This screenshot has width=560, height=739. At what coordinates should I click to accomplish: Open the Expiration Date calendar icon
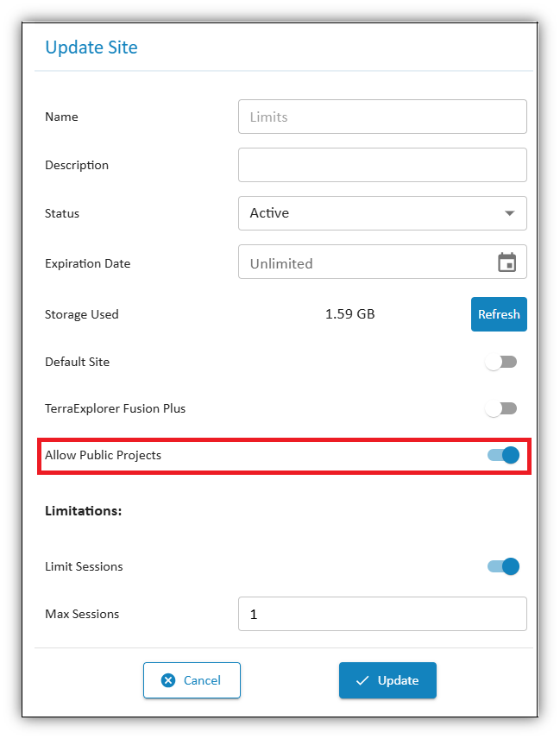(509, 262)
